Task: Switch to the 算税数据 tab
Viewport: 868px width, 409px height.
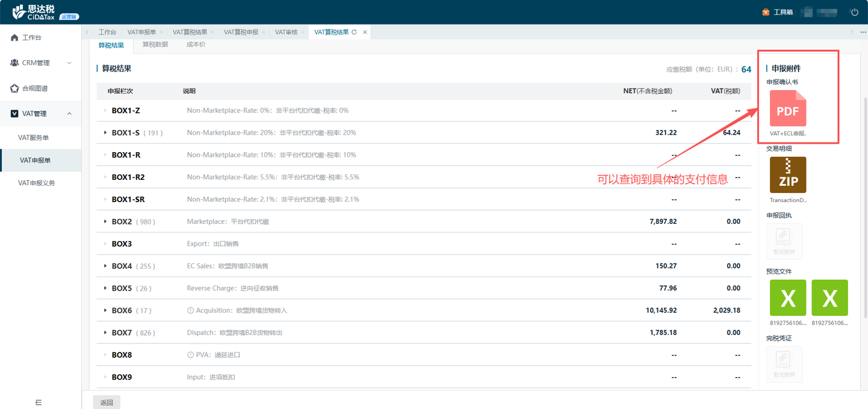Action: click(155, 45)
